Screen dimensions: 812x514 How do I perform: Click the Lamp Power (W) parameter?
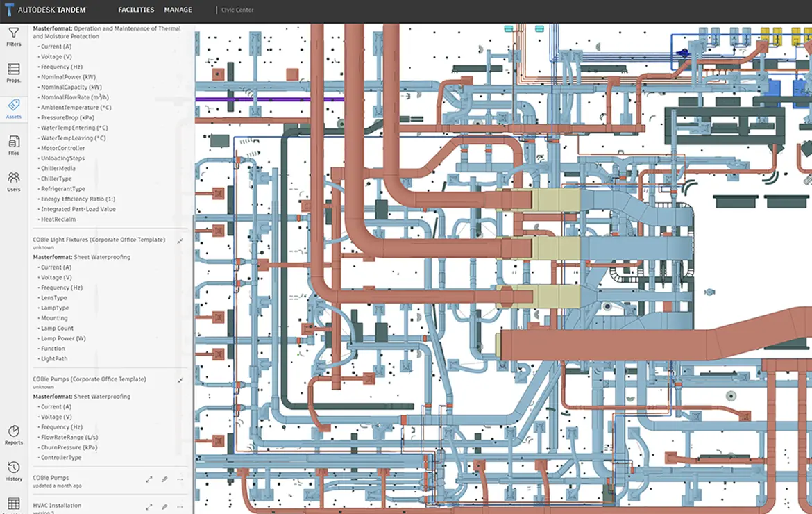[x=64, y=338]
